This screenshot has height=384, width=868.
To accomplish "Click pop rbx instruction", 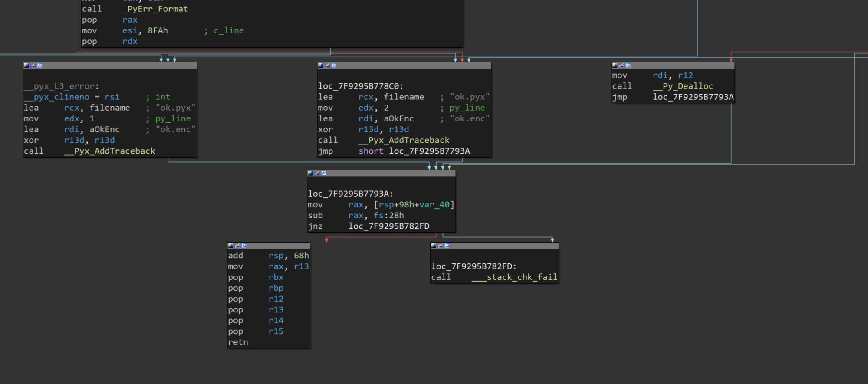I will (x=256, y=277).
